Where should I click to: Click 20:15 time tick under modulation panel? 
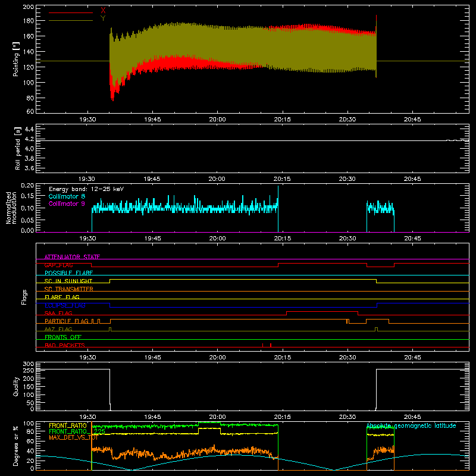point(282,239)
